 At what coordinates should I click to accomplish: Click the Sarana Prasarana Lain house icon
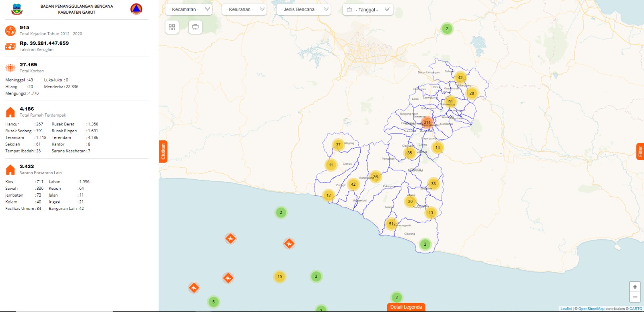coord(10,170)
